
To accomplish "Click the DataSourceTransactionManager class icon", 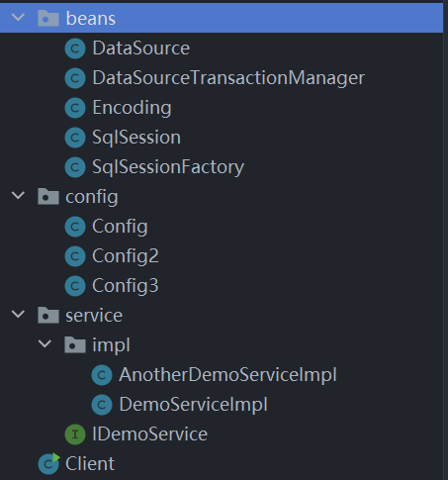I will pos(75,78).
